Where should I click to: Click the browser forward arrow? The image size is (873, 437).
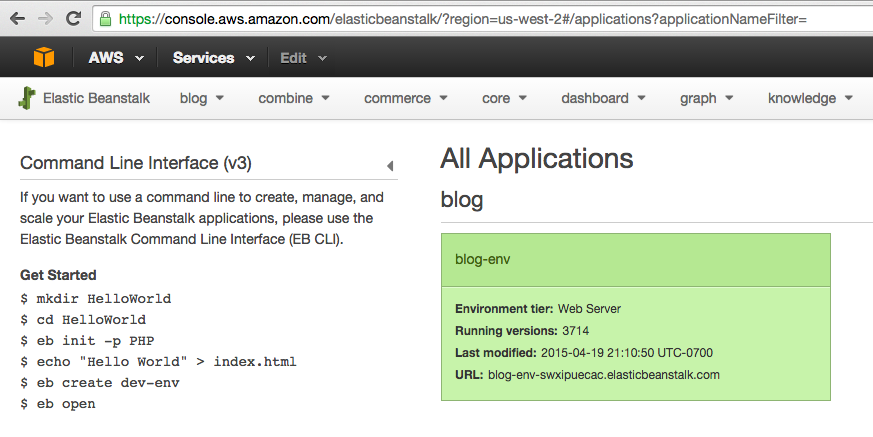45,19
